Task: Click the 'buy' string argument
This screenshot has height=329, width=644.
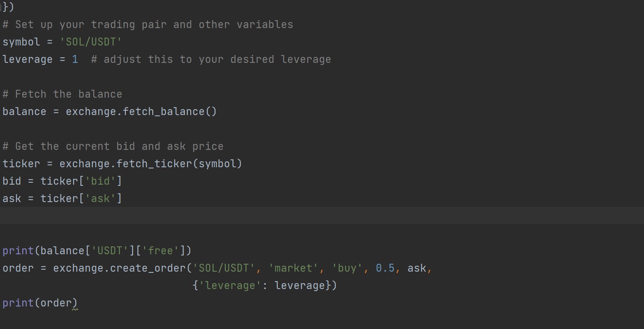Action: tap(347, 268)
